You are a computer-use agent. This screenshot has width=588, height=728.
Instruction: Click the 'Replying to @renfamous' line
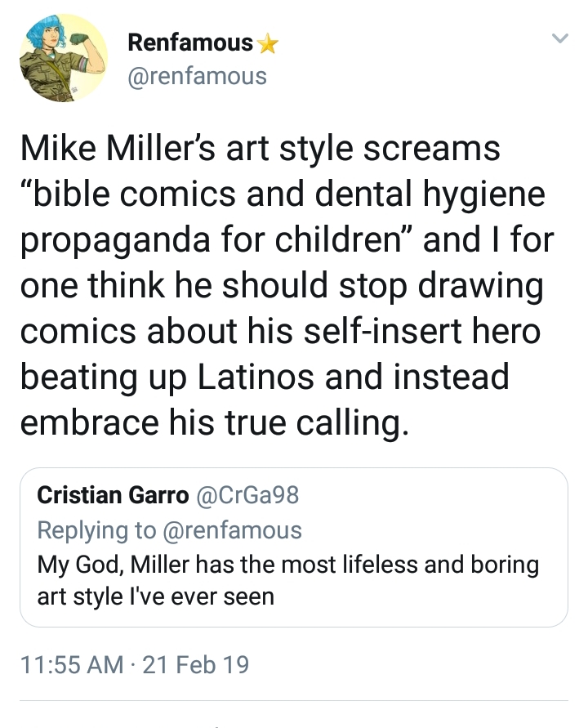tap(169, 529)
